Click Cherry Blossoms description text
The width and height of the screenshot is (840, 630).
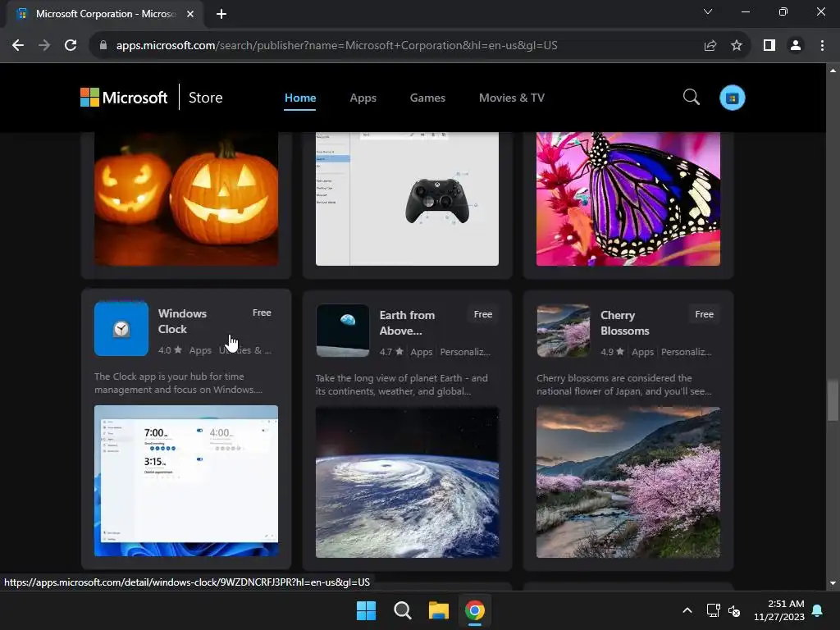pyautogui.click(x=624, y=385)
